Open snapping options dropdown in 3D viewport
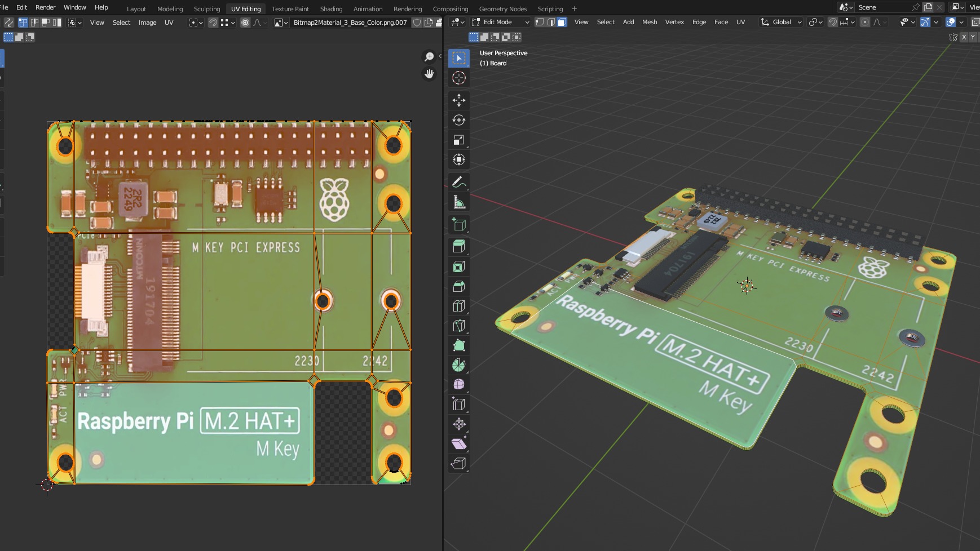Image resolution: width=980 pixels, height=551 pixels. coord(847,22)
